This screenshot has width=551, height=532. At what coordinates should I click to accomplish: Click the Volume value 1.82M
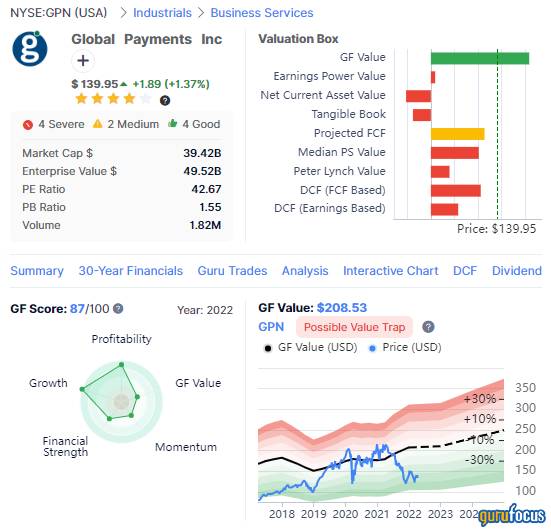coord(205,225)
